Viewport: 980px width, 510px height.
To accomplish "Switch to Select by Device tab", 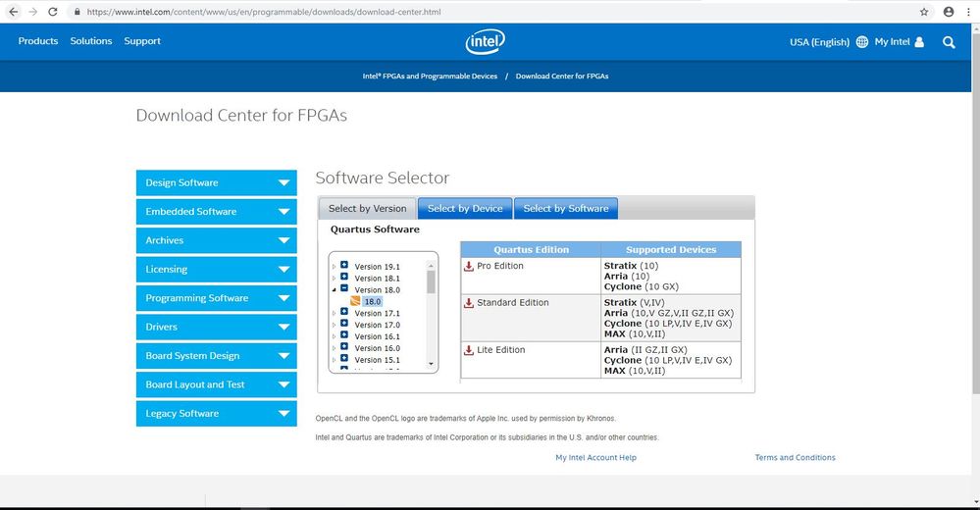I will [x=465, y=209].
